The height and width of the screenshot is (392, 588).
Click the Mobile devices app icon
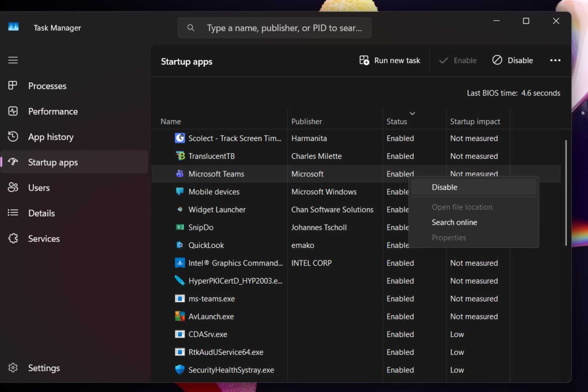180,191
